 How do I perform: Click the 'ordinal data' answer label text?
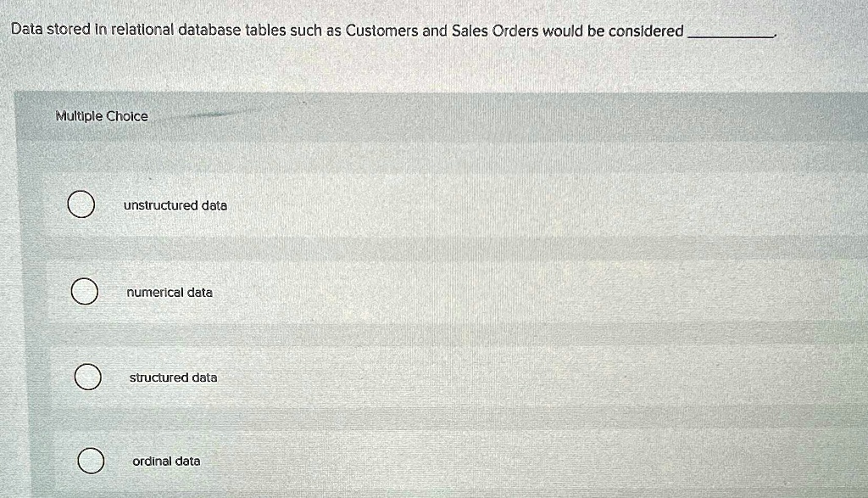tap(166, 462)
